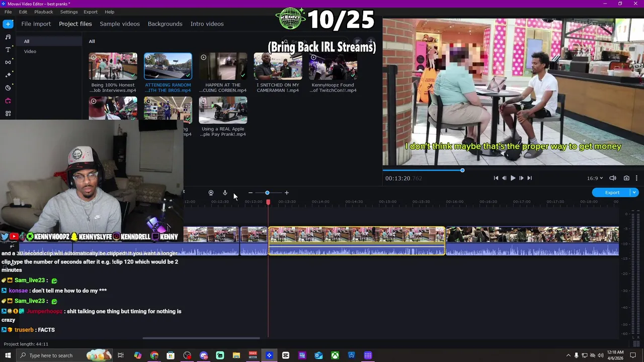Click the sort files icon in media bin
Screen dimensions: 644x362
point(357,42)
